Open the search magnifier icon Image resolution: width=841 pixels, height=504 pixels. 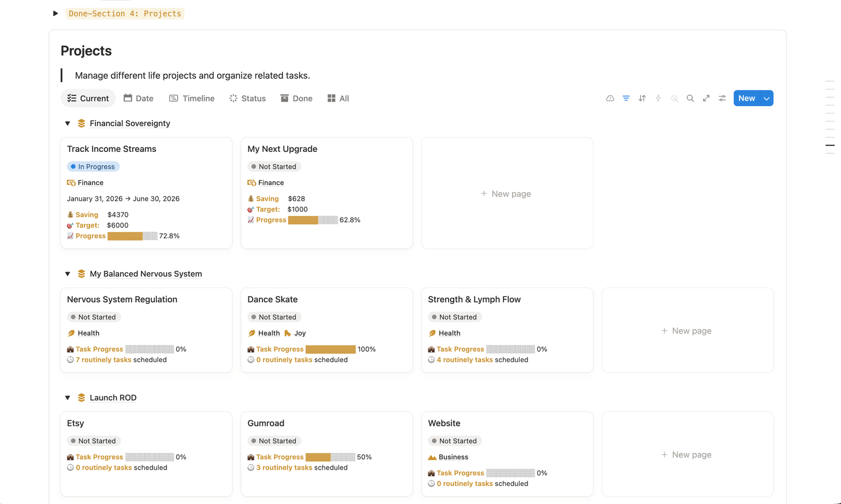(x=690, y=98)
